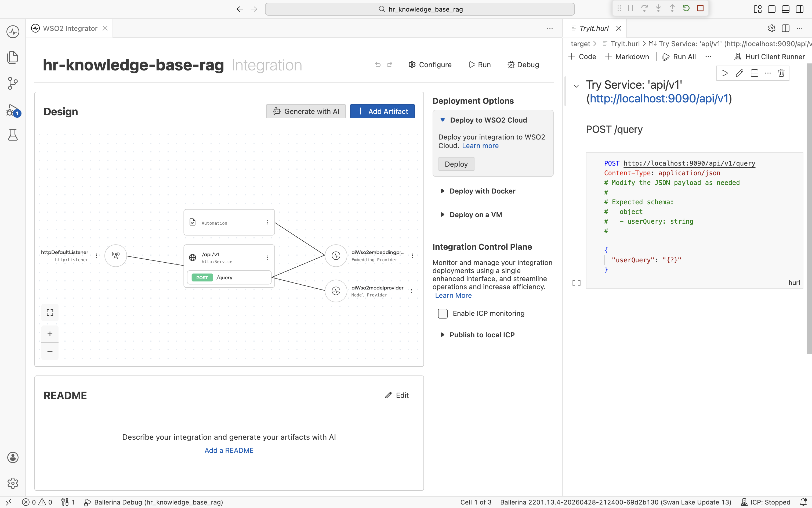812x508 pixels.
Task: Toggle the bottom panel
Action: click(785, 9)
